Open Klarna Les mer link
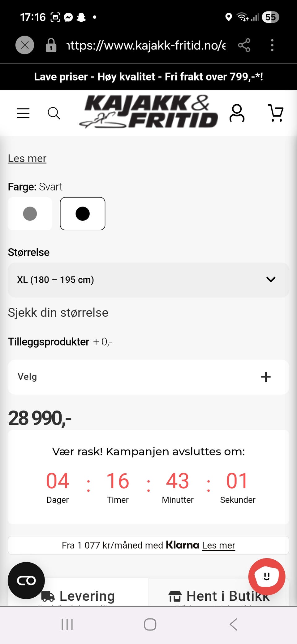This screenshot has height=644, width=297. point(219,545)
